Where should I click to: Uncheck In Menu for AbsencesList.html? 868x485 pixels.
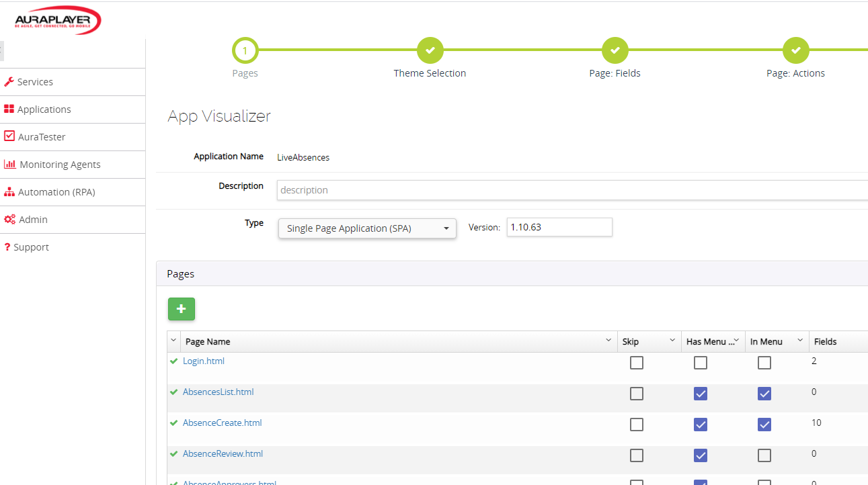point(764,394)
